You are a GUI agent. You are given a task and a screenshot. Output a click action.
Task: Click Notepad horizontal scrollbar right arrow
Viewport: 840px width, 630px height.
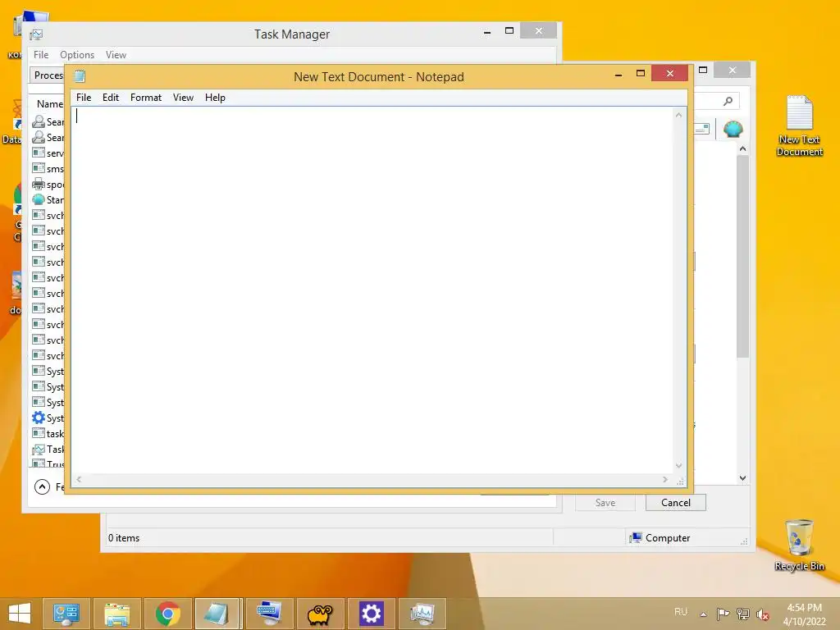tap(664, 479)
